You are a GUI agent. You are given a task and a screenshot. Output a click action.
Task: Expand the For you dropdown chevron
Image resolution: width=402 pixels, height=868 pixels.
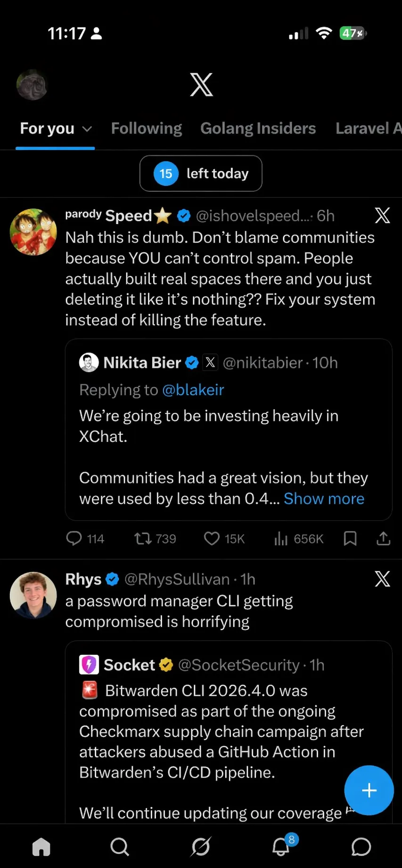click(87, 129)
